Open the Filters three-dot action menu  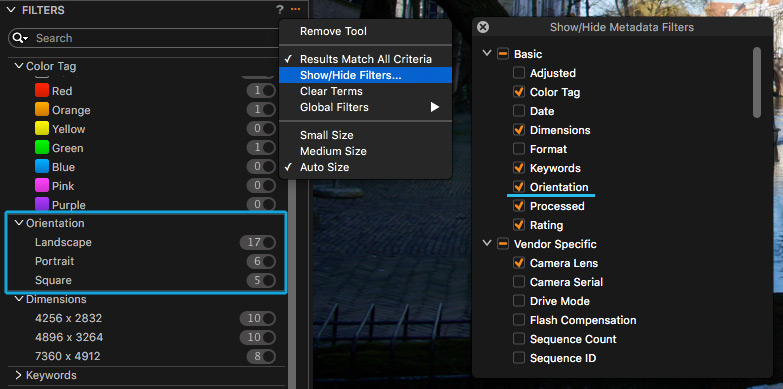pos(296,9)
